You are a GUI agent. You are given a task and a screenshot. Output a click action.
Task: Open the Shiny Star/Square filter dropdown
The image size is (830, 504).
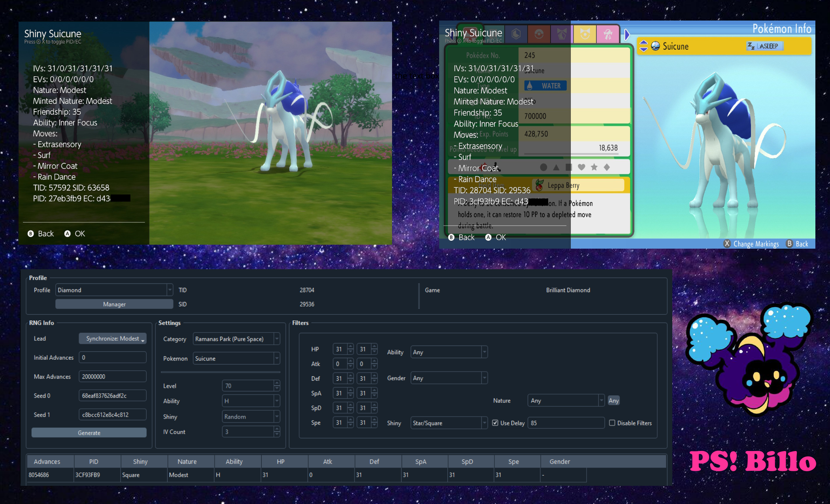pyautogui.click(x=449, y=423)
